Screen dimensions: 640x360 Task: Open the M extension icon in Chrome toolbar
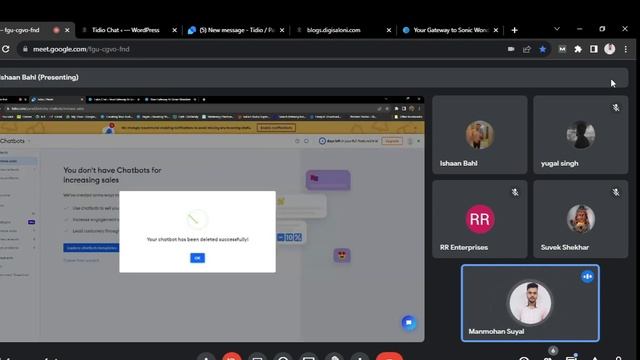(562, 49)
